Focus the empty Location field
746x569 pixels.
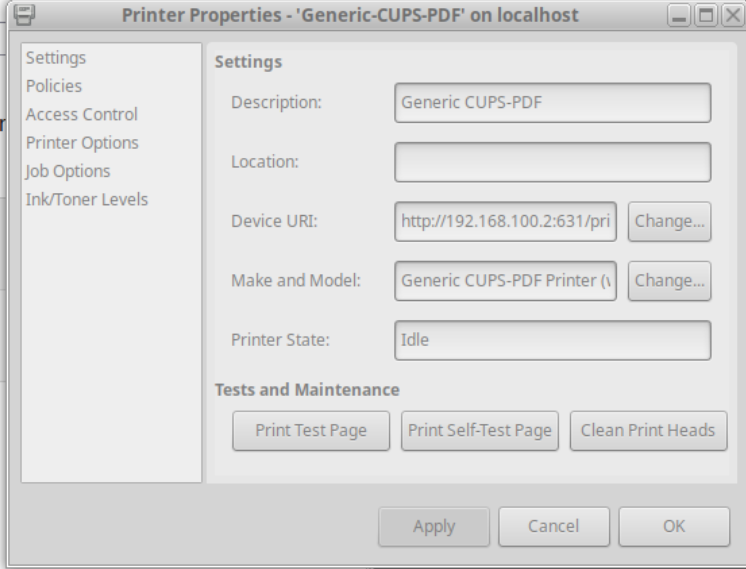[x=552, y=162]
